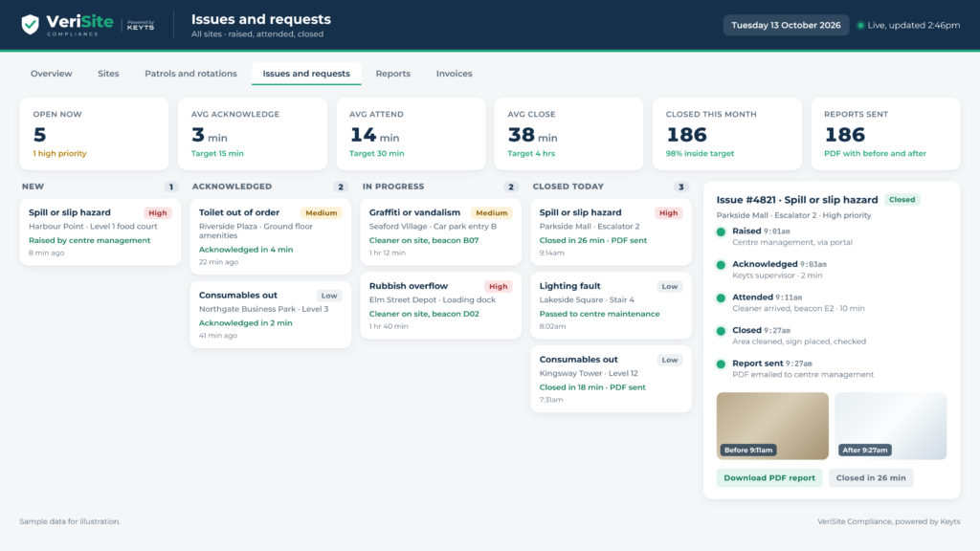Open the Parkside Mall spill hazard card

611,232
